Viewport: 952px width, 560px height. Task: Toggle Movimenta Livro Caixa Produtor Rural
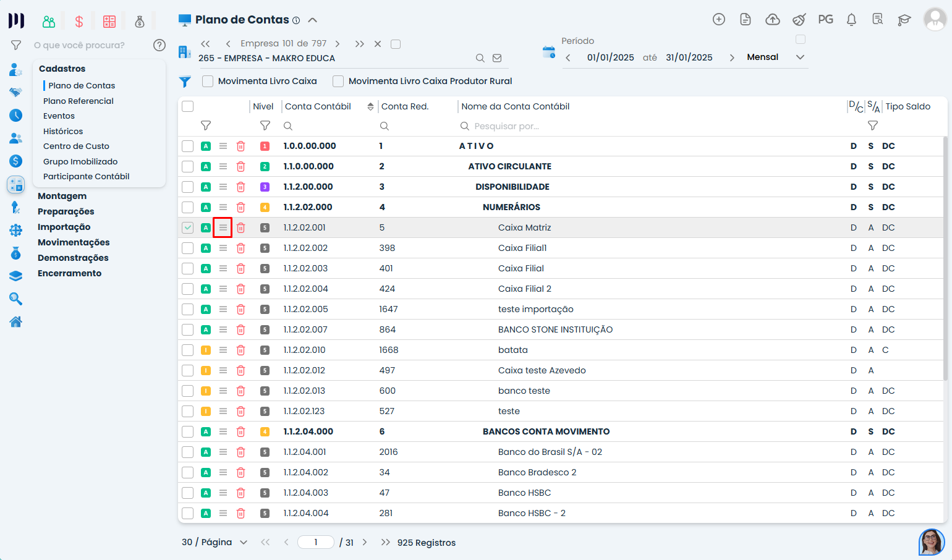[x=338, y=82]
